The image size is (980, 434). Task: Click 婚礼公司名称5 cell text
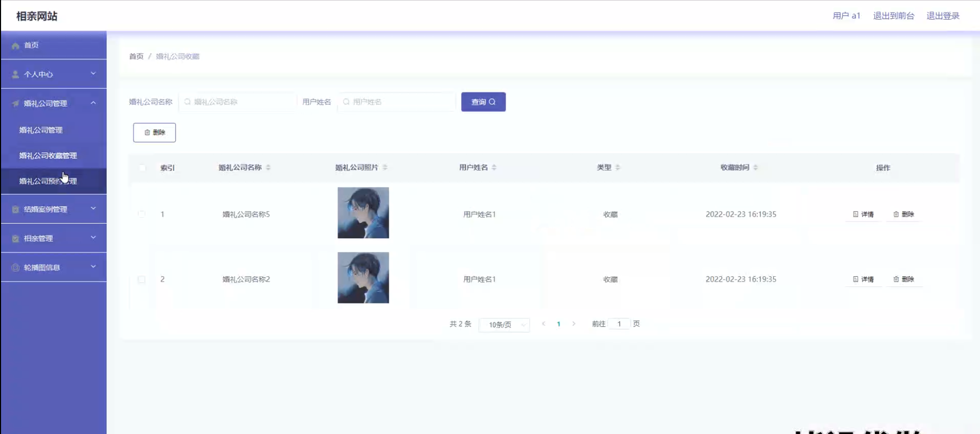point(246,214)
